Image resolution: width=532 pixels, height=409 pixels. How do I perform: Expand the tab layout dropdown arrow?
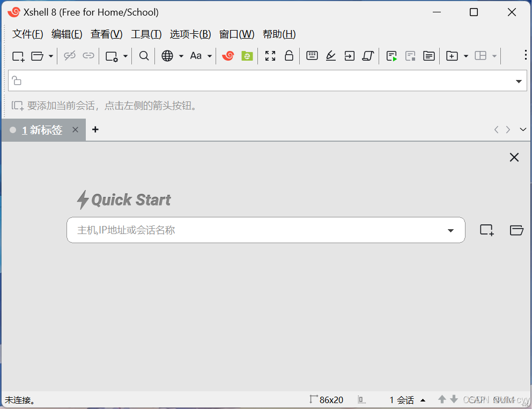pyautogui.click(x=494, y=56)
